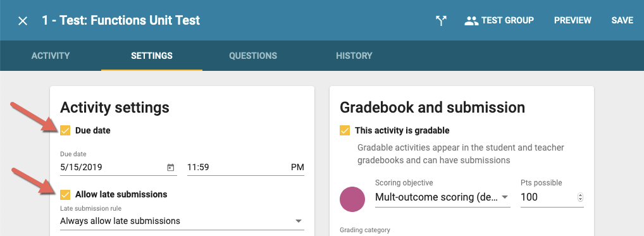Click the pink scoring objective color circle
The image size is (644, 236).
(352, 199)
